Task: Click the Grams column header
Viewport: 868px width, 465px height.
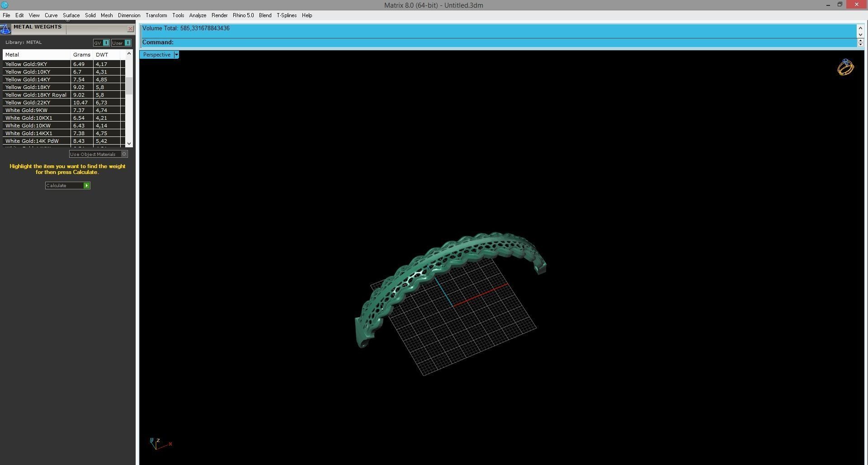Action: (82, 55)
